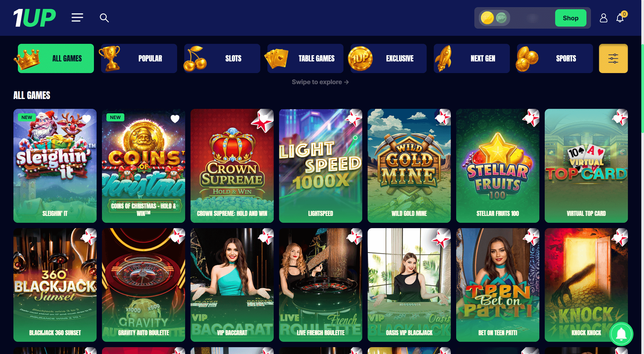Toggle favorite heart on Coins of Christmas

[175, 119]
